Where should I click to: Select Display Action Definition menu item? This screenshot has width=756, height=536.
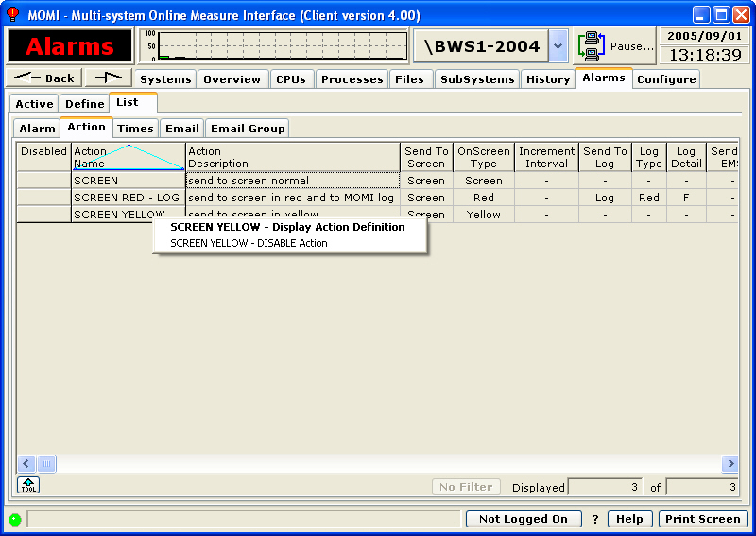(287, 227)
